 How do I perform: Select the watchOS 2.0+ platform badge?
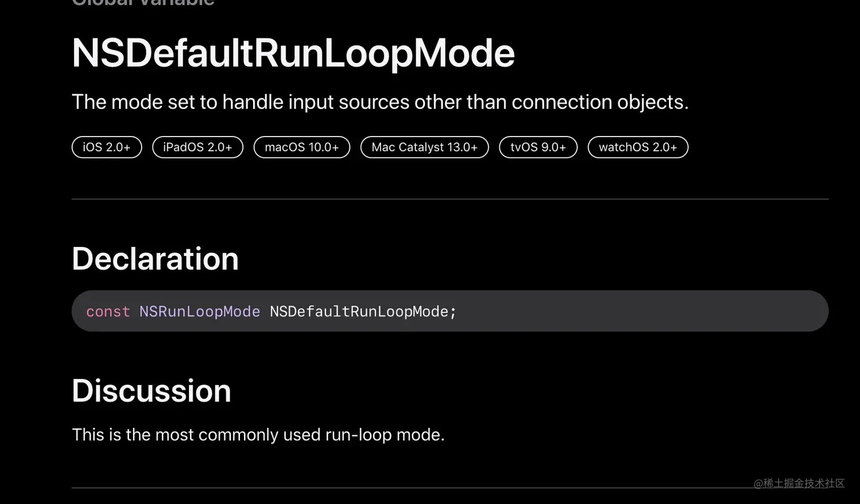click(x=638, y=147)
